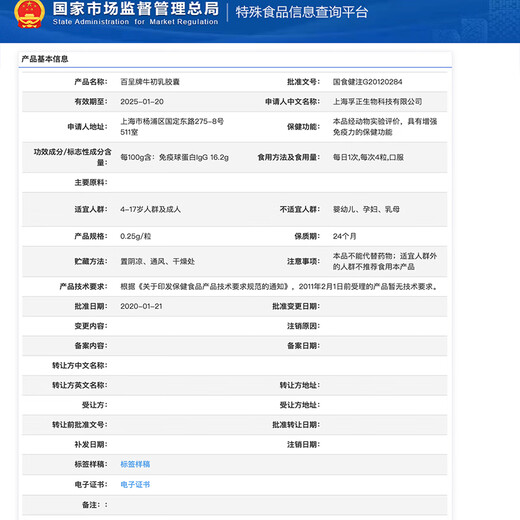This screenshot has height=520, width=520.
Task: Click the 受让方地址 field label
Action: [300, 405]
